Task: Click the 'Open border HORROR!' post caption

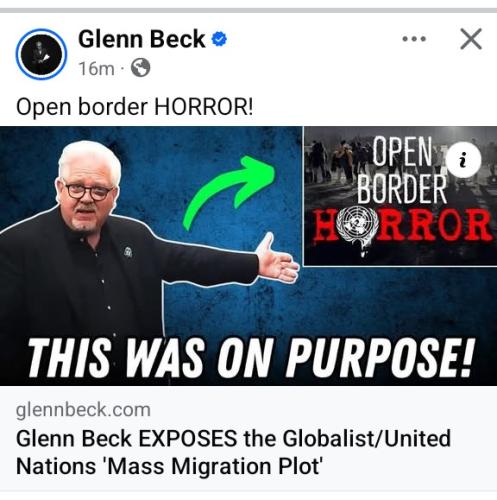Action: tap(134, 107)
